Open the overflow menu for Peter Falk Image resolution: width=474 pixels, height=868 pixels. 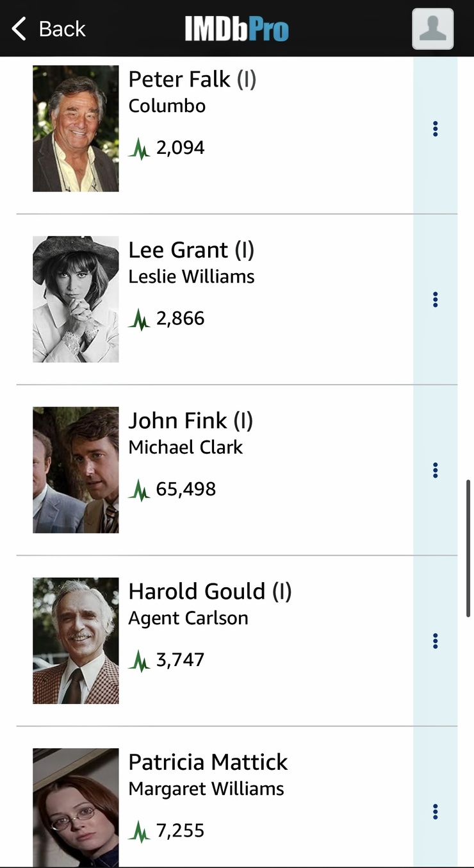pos(435,128)
